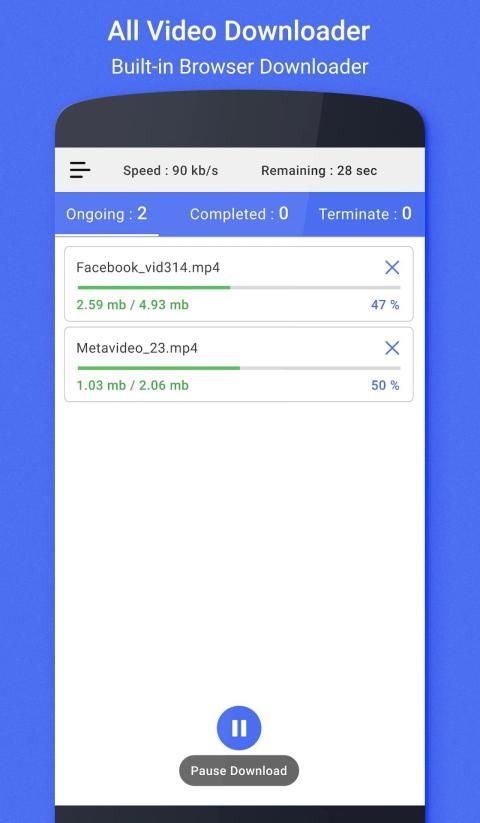Screen dimensions: 480x823
Task: Open the hamburger menu icon
Action: (80, 171)
